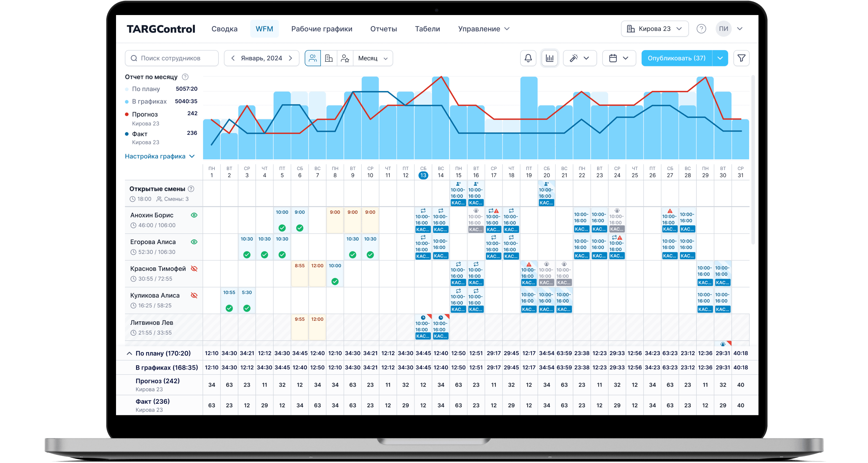Viewport: 868px width, 463px height.
Task: Select the building departments view icon
Action: click(329, 58)
